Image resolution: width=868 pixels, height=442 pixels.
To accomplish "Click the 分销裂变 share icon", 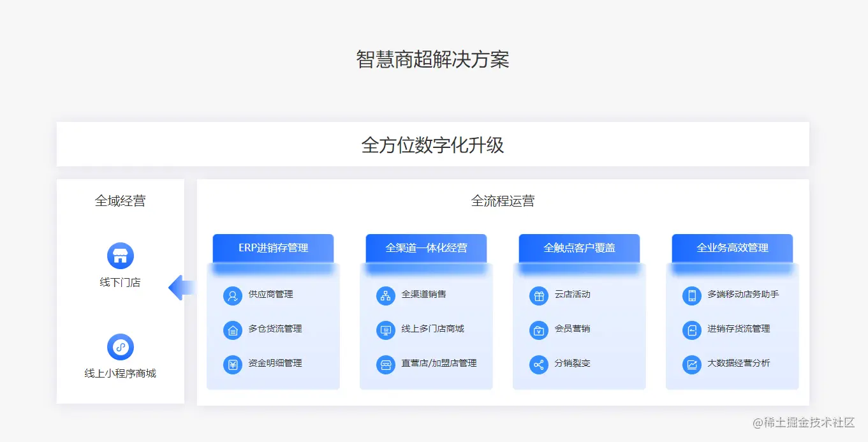I will coord(539,365).
